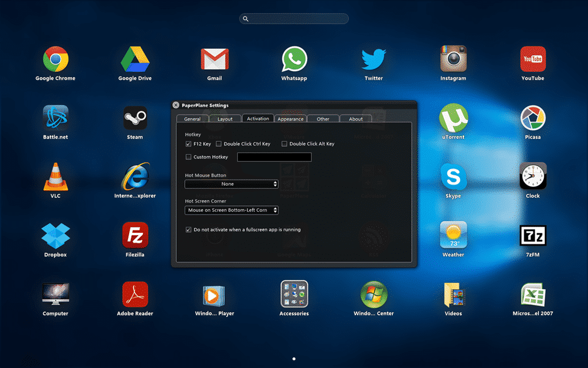Screen dimensions: 588x368
Task: Open the Steam app icon
Action: point(135,118)
